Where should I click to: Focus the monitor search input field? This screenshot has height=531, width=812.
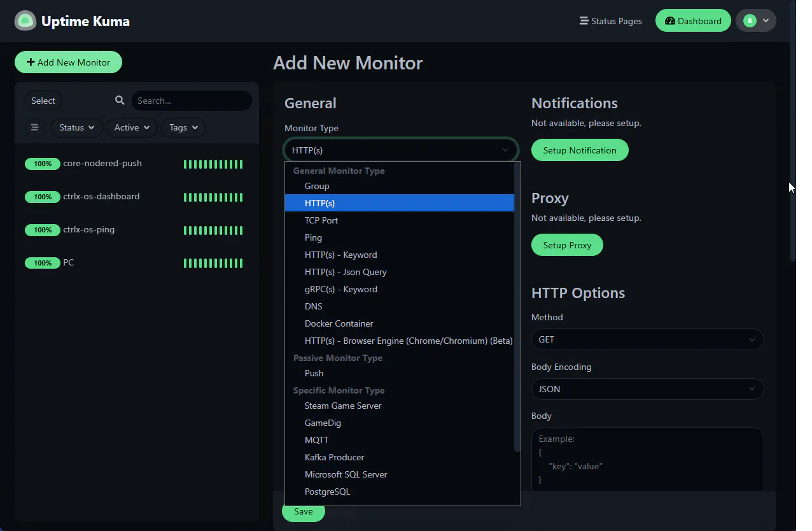[x=192, y=101]
